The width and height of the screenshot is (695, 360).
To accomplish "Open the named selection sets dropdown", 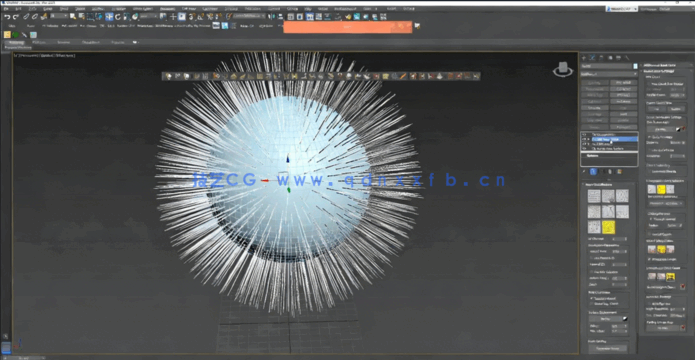I will tap(250, 16).
